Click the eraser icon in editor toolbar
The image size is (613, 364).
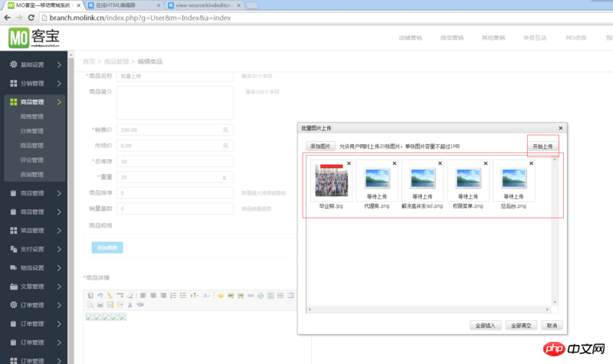(x=130, y=296)
